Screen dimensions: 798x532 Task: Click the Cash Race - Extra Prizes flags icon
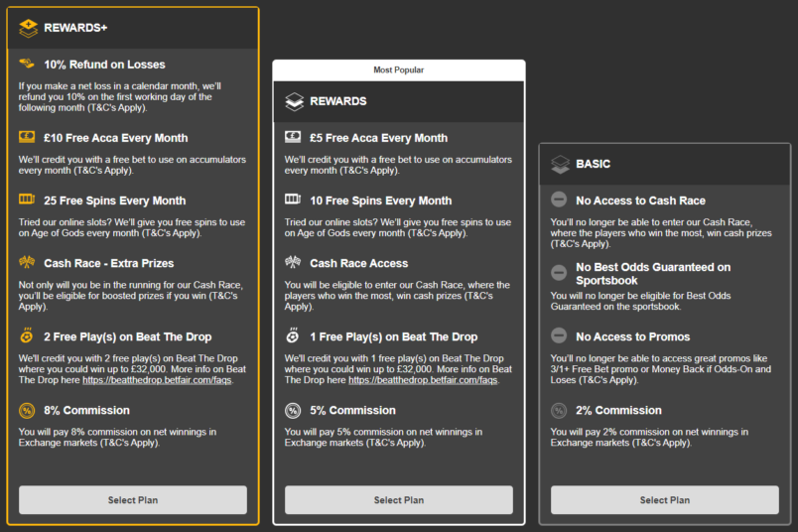(x=27, y=262)
